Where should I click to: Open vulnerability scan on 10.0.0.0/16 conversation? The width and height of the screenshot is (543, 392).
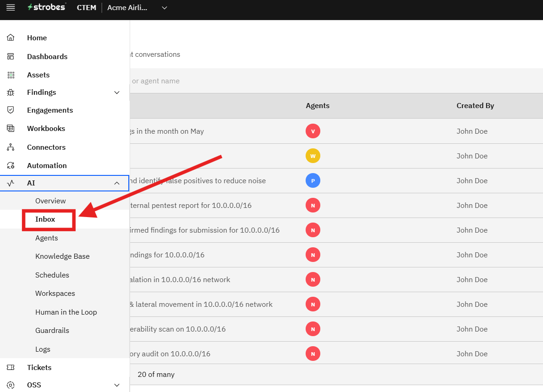pos(178,329)
